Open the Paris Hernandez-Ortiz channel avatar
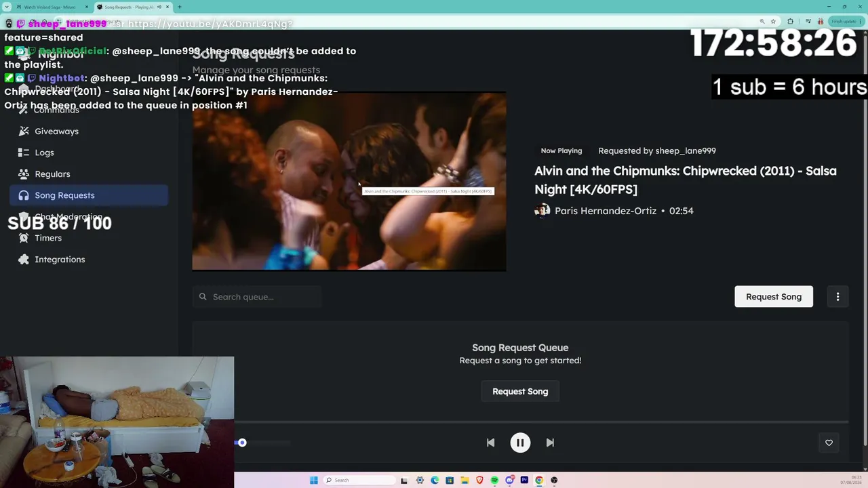This screenshot has width=868, height=488. 542,211
